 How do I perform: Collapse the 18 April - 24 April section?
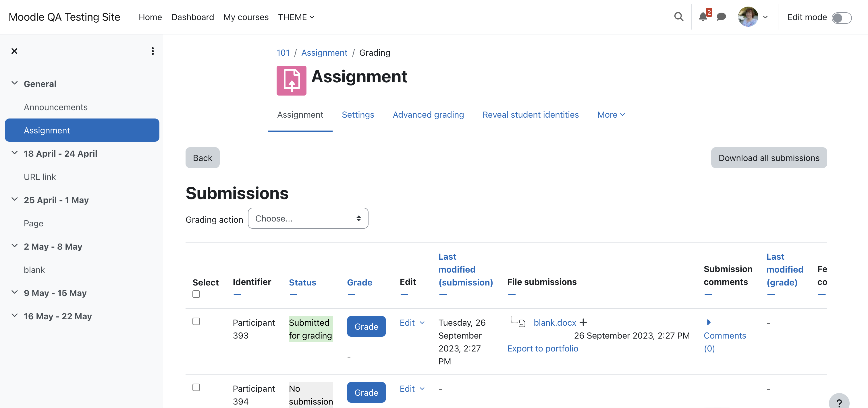tap(14, 153)
